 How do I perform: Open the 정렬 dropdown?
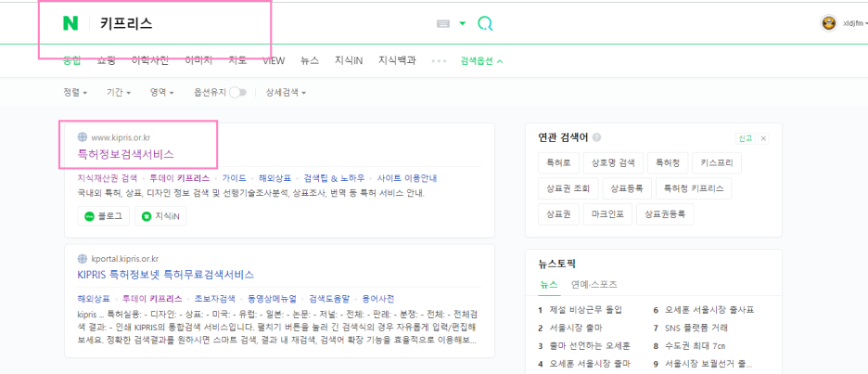click(x=75, y=93)
